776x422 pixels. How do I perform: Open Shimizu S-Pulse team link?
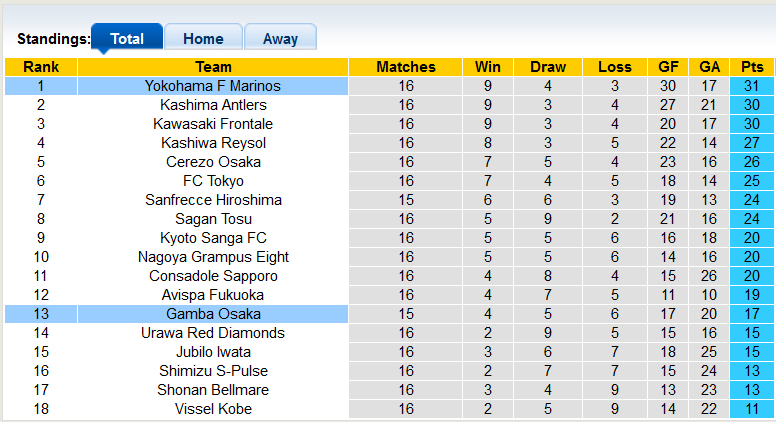coord(213,371)
